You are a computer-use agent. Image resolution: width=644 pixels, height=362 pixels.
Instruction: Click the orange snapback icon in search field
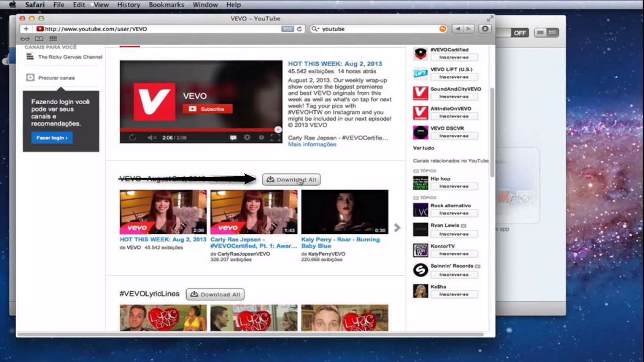point(443,29)
